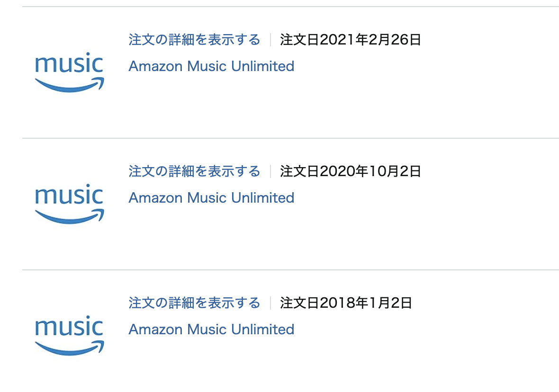The width and height of the screenshot is (559, 392).
Task: Open Amazon Music Unlimited link under the 2021 order
Action: click(x=211, y=66)
